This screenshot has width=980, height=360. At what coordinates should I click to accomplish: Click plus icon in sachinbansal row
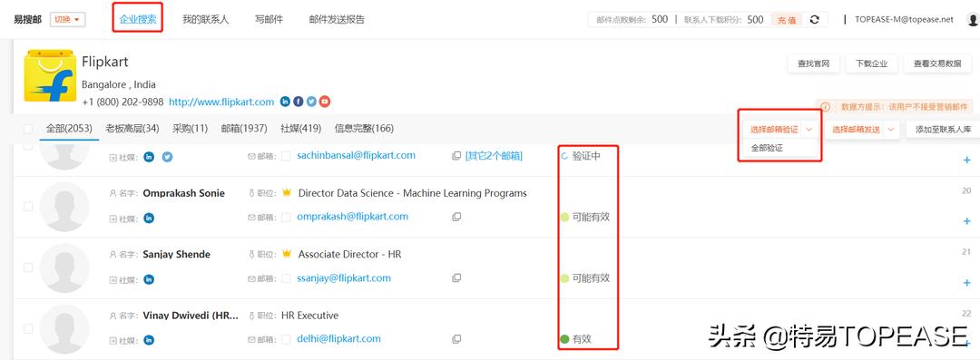967,160
